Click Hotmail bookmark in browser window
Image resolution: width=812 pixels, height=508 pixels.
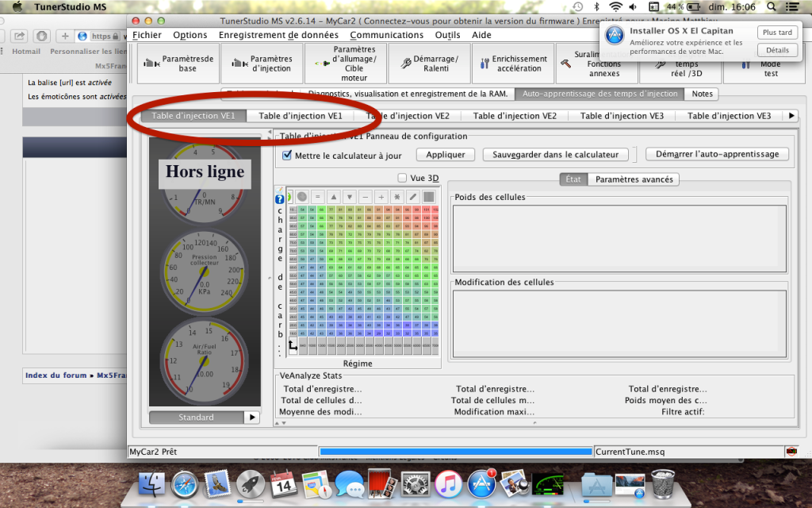click(x=26, y=52)
